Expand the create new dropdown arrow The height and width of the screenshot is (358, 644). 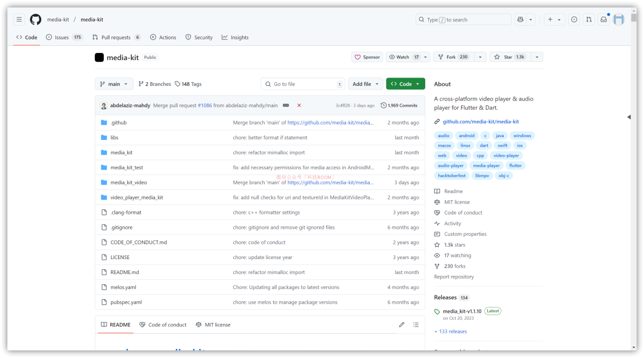[559, 19]
